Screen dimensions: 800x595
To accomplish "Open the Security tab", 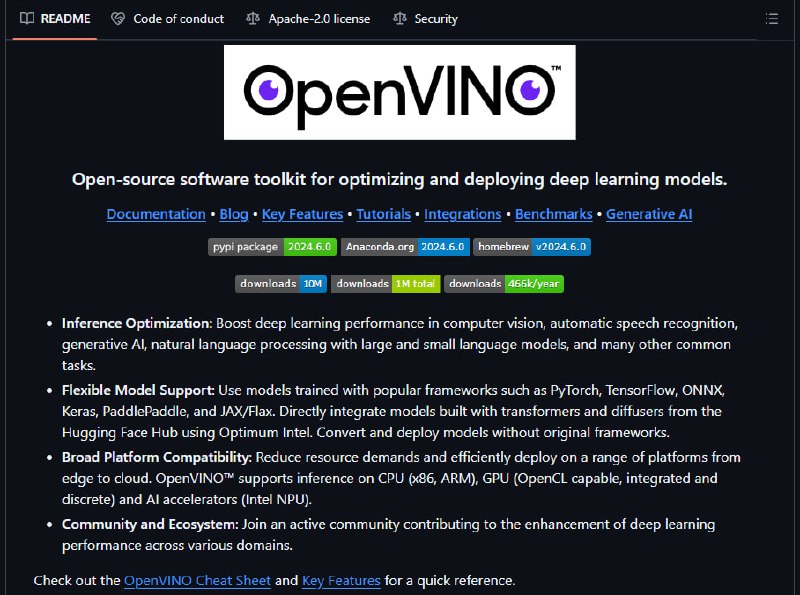I will (426, 19).
